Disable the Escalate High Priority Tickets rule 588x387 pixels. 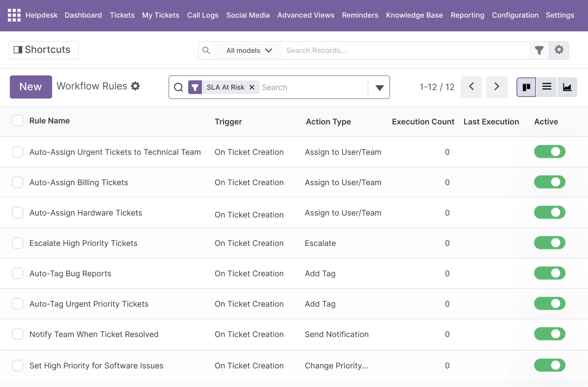tap(550, 243)
